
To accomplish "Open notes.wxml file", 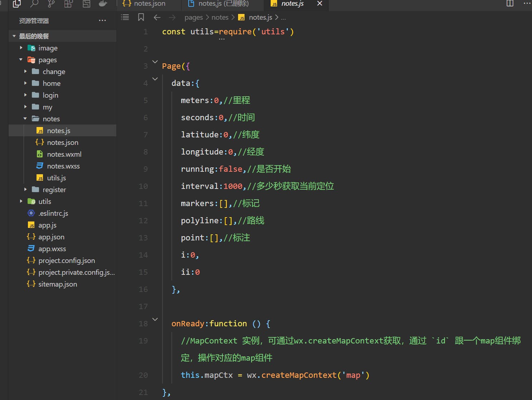I will [63, 154].
